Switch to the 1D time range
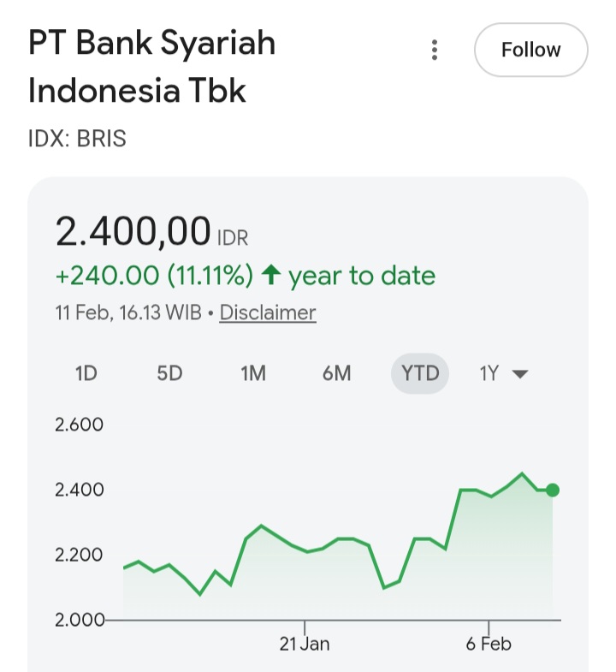 point(86,374)
